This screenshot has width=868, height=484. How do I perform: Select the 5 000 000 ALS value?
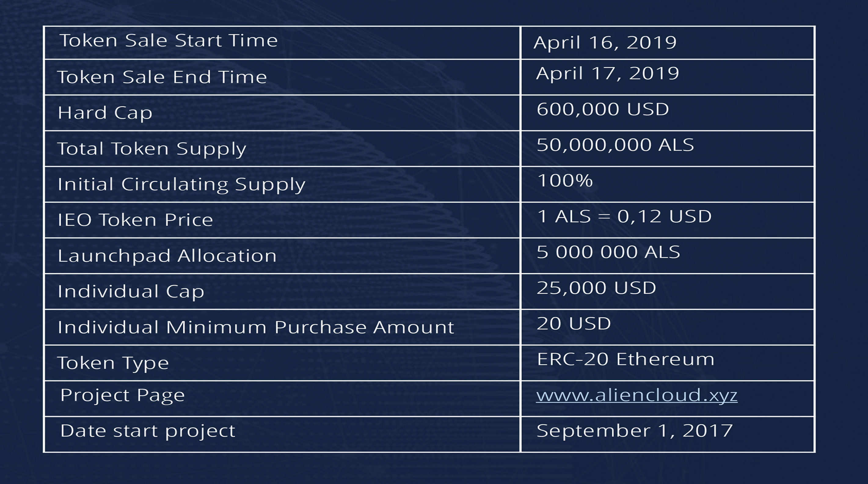(608, 252)
